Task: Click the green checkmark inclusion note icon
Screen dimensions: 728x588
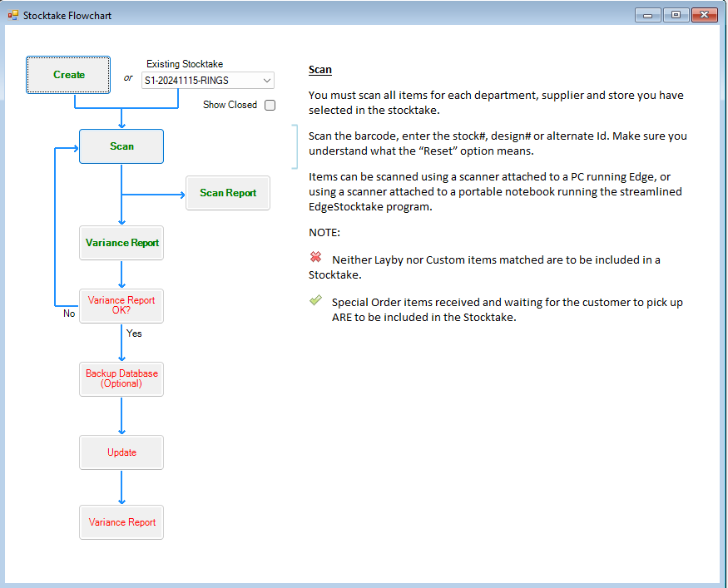Action: point(315,301)
